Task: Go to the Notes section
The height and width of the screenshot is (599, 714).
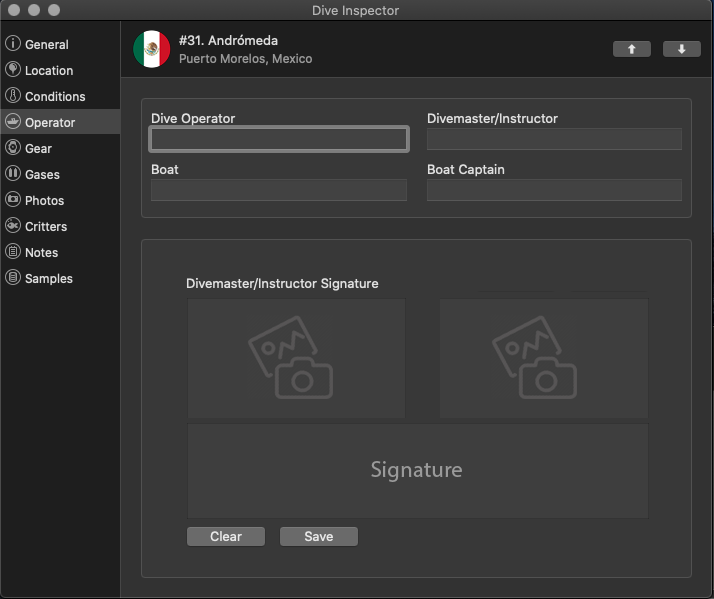Action: coord(41,252)
